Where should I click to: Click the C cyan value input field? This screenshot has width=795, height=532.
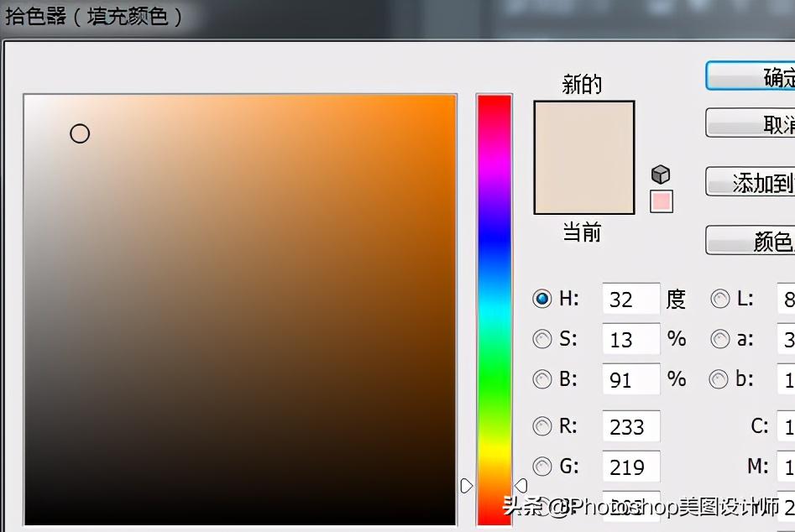click(787, 426)
